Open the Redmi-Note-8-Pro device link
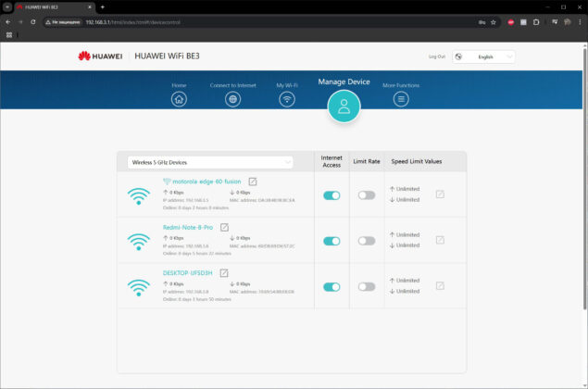Image resolution: width=588 pixels, height=389 pixels. 187,227
